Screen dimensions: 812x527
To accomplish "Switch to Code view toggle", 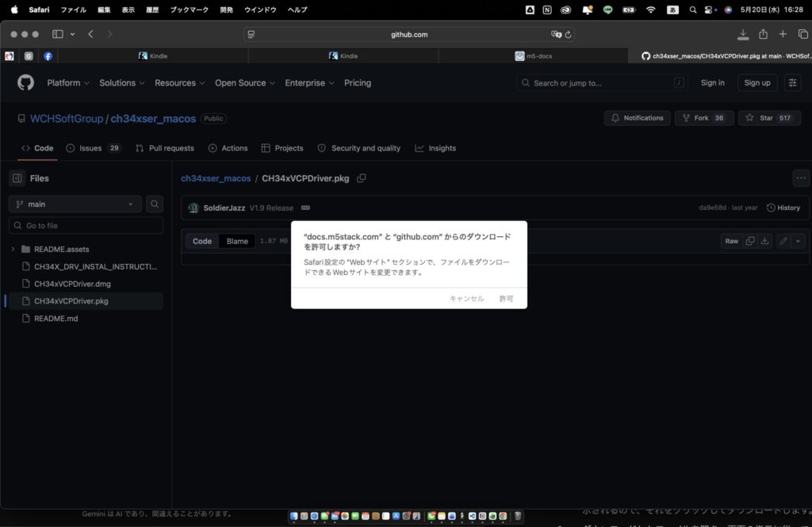I will coord(202,241).
